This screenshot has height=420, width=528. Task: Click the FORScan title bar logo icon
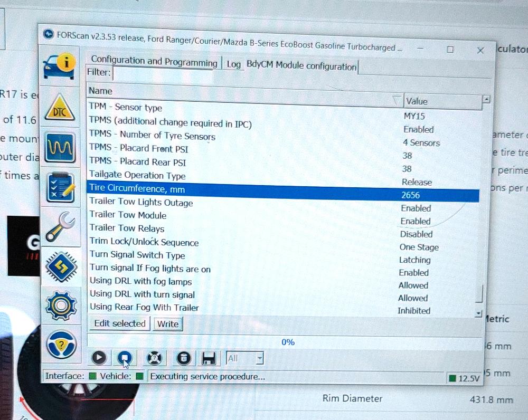point(49,34)
